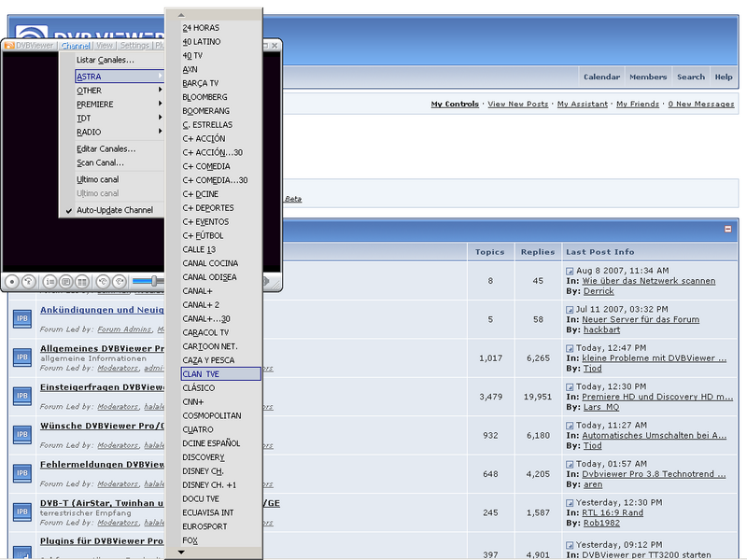Viewport: 747px width, 560px height.
Task: Open the My Controls link
Action: (455, 104)
